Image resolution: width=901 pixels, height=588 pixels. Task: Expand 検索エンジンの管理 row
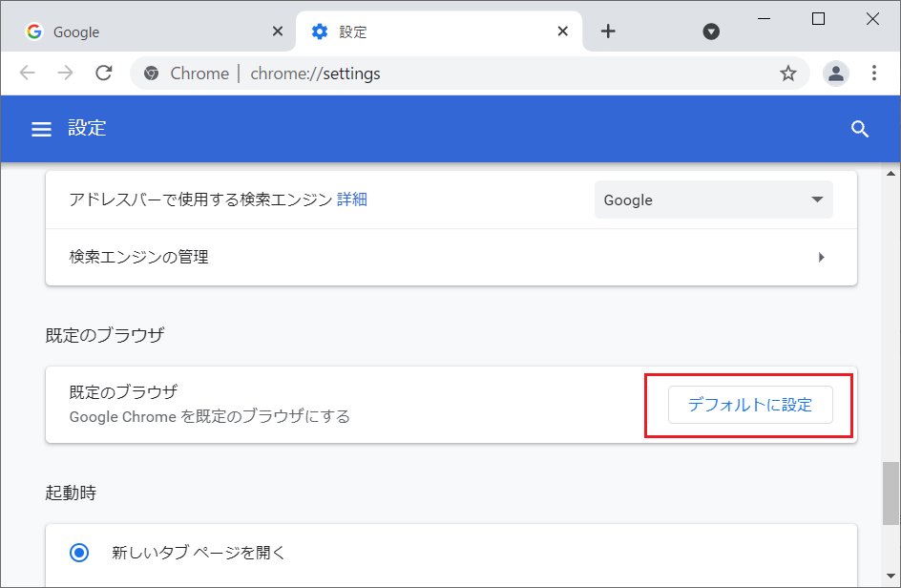451,257
